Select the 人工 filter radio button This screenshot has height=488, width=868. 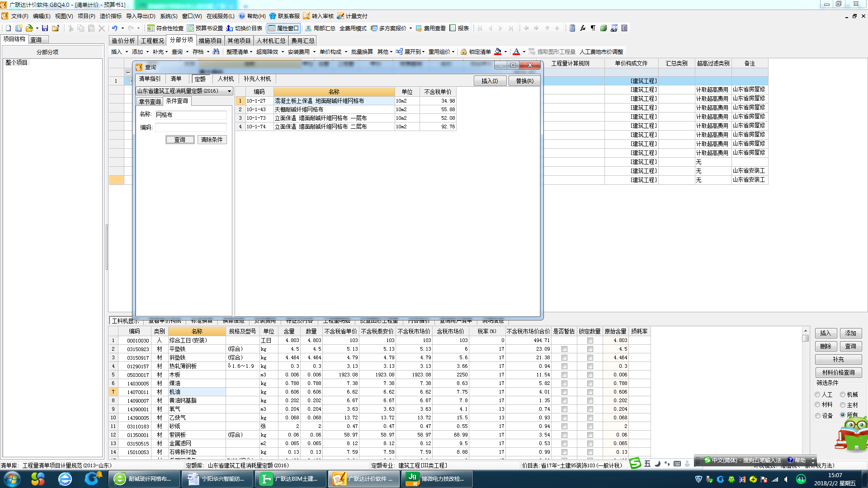817,394
